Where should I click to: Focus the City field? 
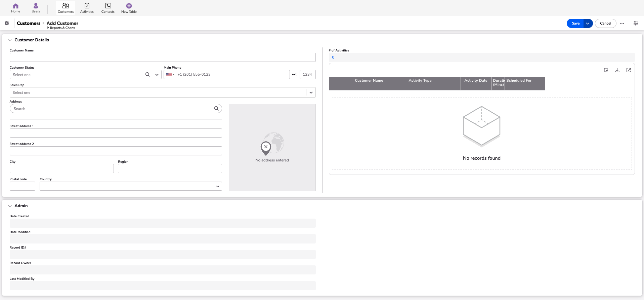coord(62,168)
